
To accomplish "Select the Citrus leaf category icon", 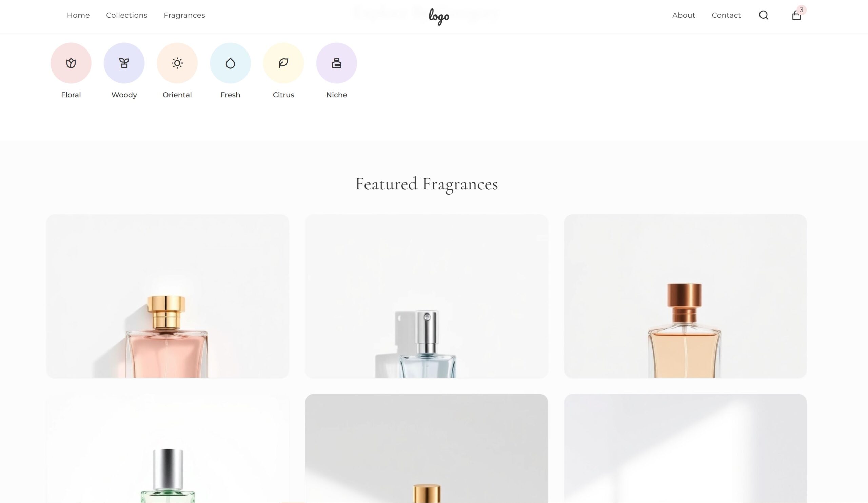I will (283, 63).
